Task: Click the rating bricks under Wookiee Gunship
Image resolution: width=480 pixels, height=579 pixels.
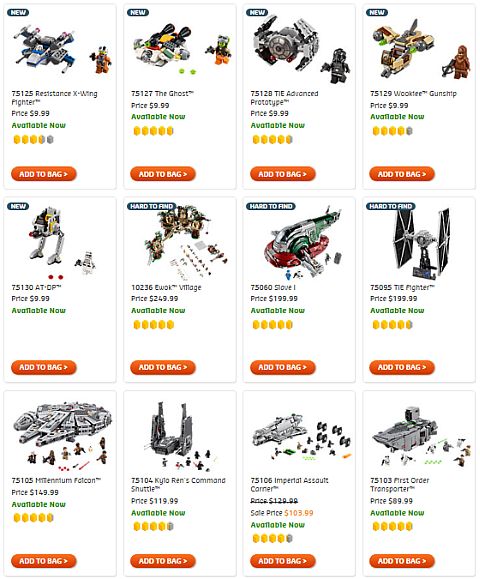Action: click(392, 131)
